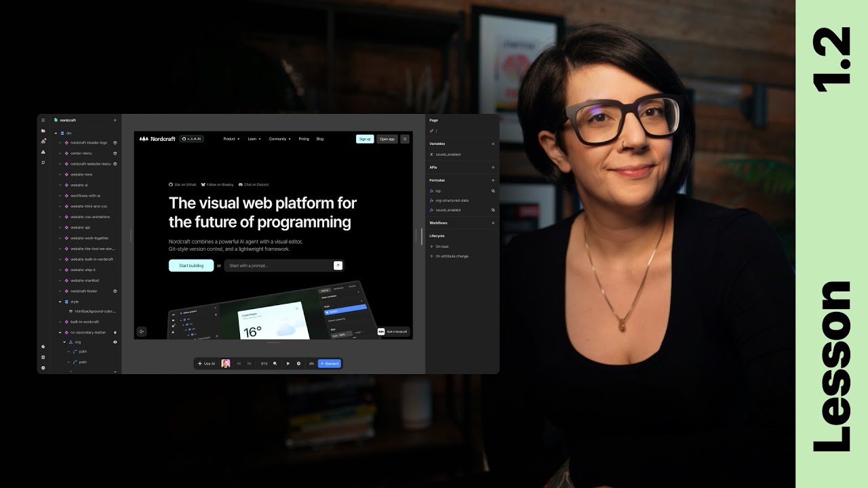Viewport: 868px width, 488px height.
Task: Click the reference icon next to sound_enabled formula
Action: click(494, 210)
